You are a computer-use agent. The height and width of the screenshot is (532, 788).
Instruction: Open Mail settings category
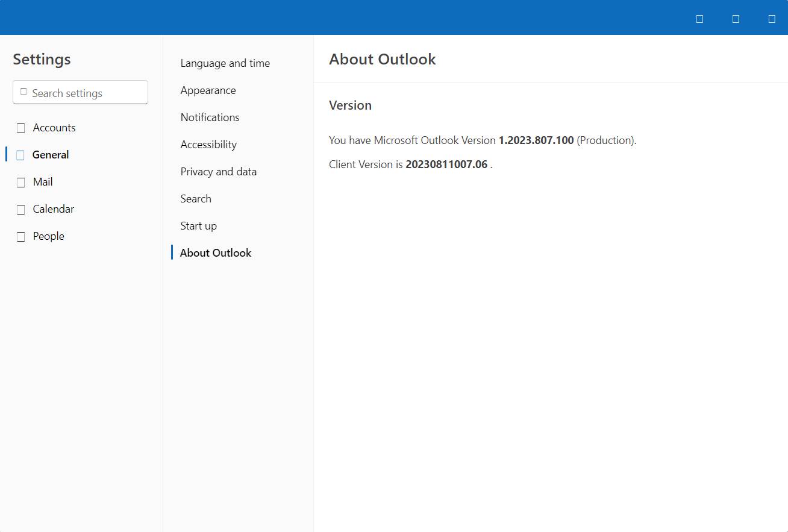click(80, 182)
